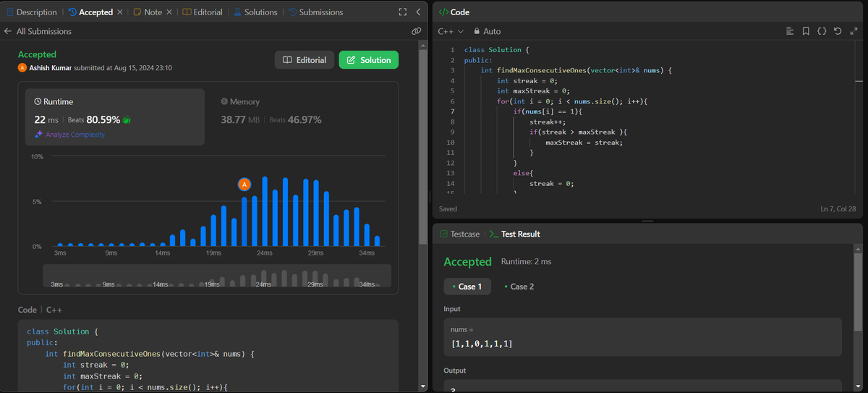Open the Solutions tab
The image size is (868, 393).
coord(255,12)
